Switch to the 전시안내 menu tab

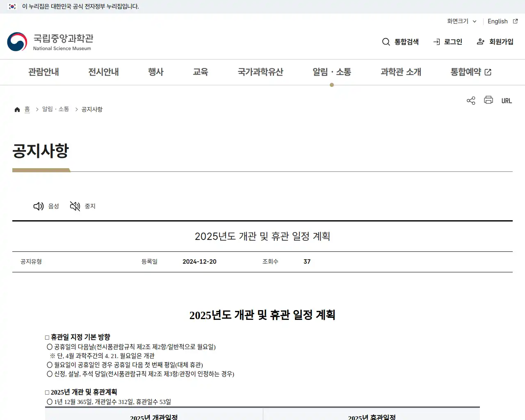(103, 72)
